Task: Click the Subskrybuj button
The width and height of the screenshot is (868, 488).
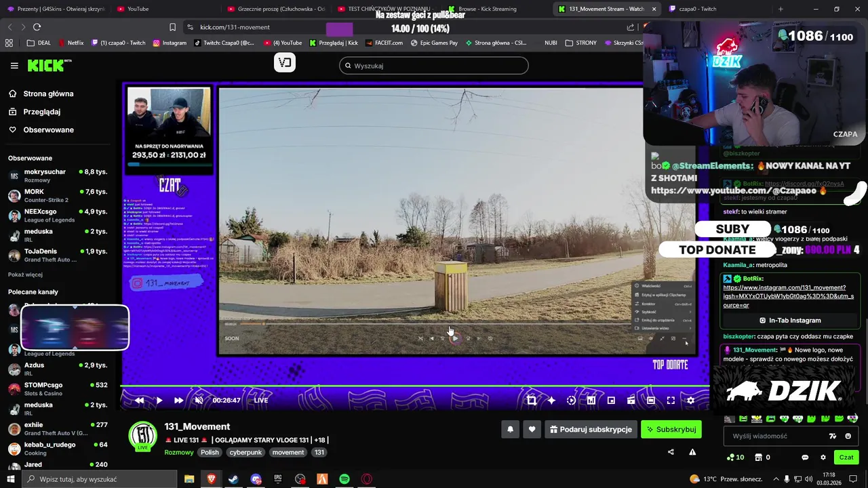Action: pyautogui.click(x=671, y=429)
